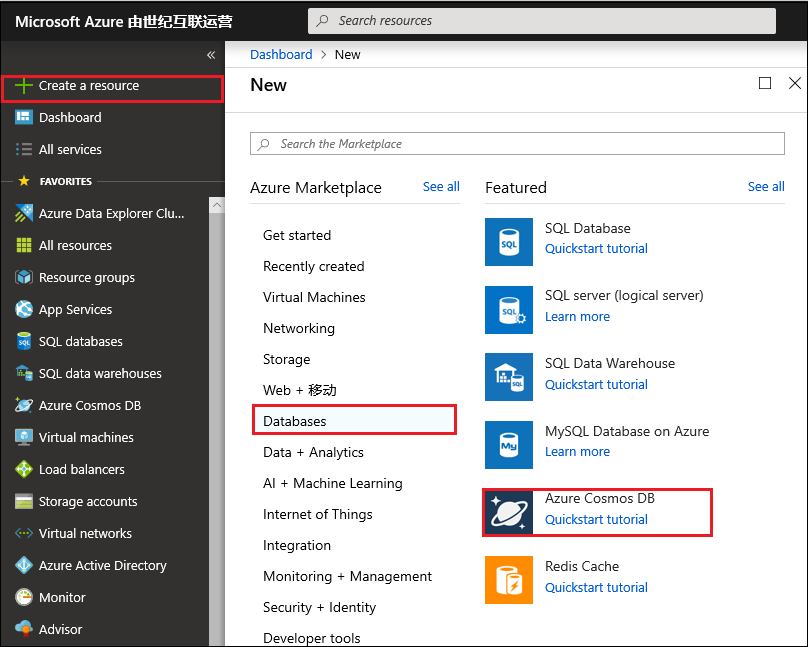The image size is (808, 647).
Task: Click See all next to Azure Marketplace
Action: (441, 187)
